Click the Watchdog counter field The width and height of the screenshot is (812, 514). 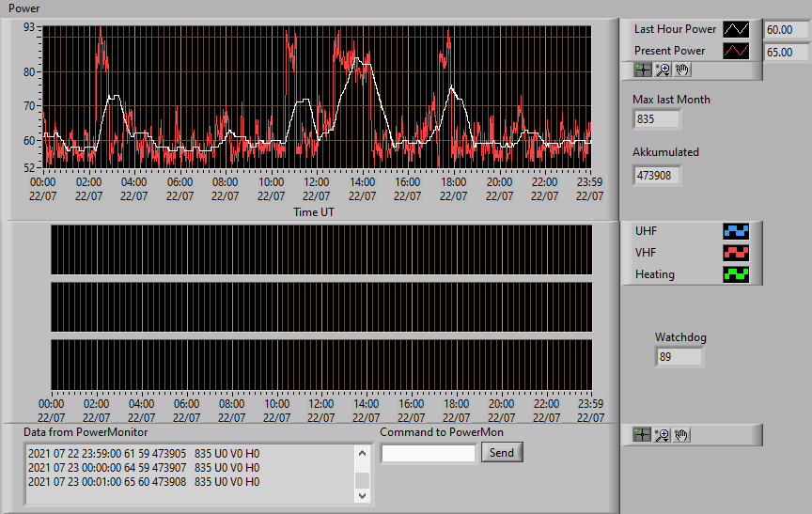(x=679, y=357)
